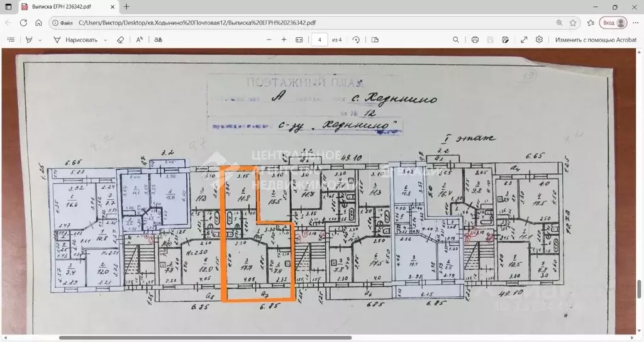Select the Erase tool in PDF toolbar

tap(121, 40)
